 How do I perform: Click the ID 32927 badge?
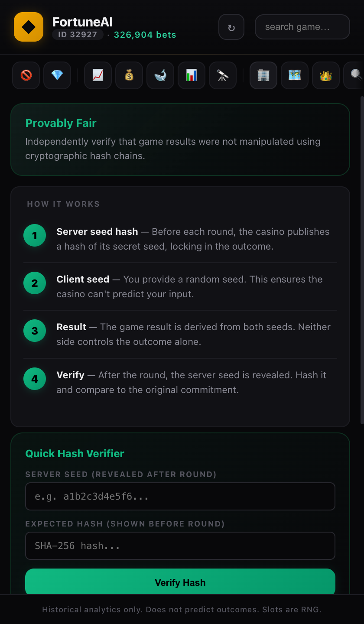78,35
